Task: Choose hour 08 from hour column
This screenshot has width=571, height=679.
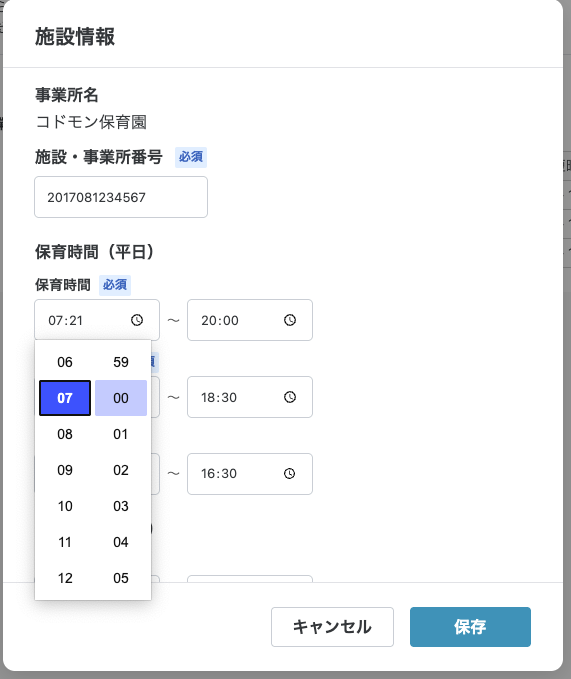Action: coord(65,434)
